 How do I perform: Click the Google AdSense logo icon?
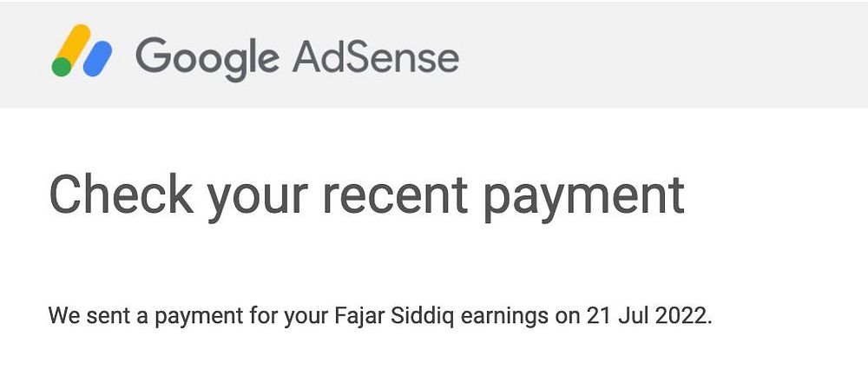point(82,50)
